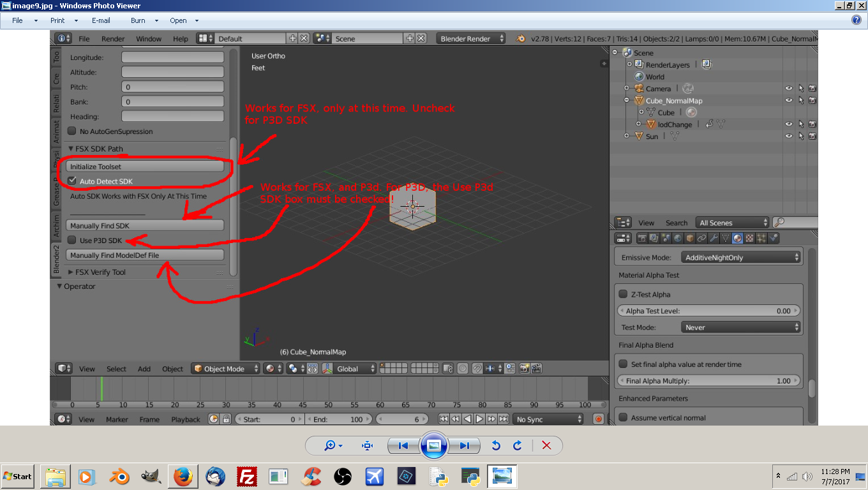Open the Object Mode dropdown

point(226,369)
